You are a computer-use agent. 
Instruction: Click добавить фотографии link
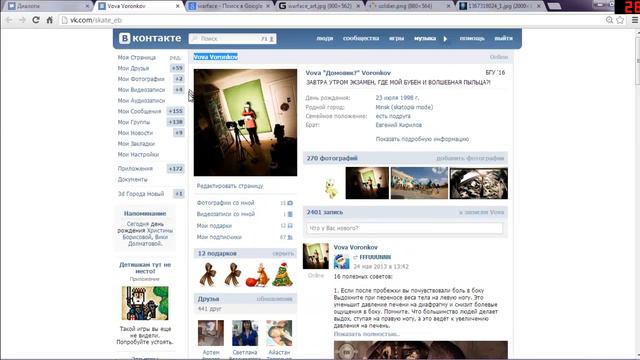point(470,158)
